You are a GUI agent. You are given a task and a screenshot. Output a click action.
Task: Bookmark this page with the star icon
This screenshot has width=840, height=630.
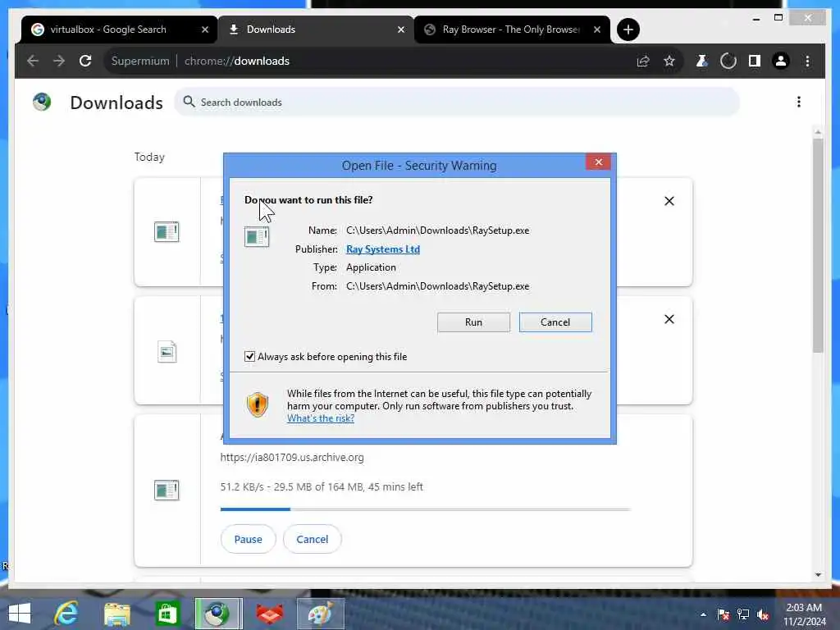(x=669, y=61)
